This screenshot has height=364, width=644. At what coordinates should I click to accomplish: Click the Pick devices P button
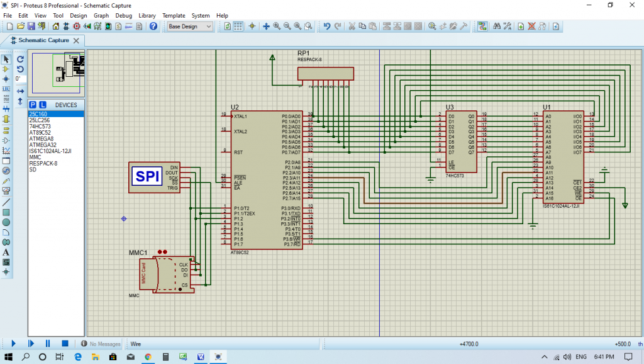pos(33,105)
